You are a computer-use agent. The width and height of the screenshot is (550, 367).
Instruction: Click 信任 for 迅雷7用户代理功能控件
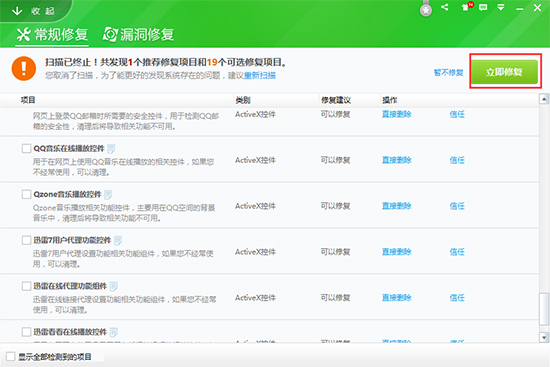tap(457, 252)
